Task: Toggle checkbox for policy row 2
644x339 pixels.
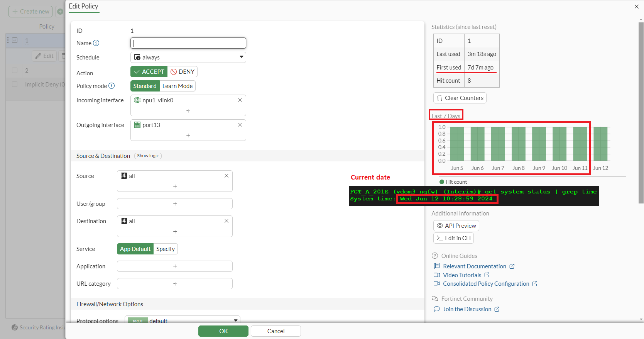Action: tap(15, 70)
